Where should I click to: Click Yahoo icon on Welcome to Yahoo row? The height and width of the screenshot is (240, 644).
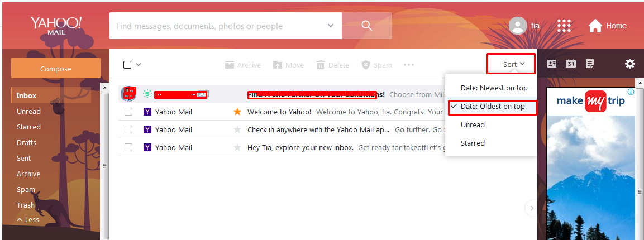[x=147, y=112]
